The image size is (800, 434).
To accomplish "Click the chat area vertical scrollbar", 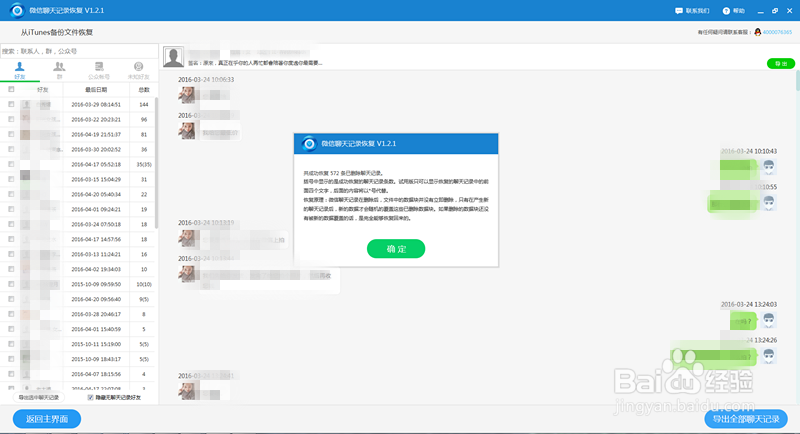I will (797, 81).
